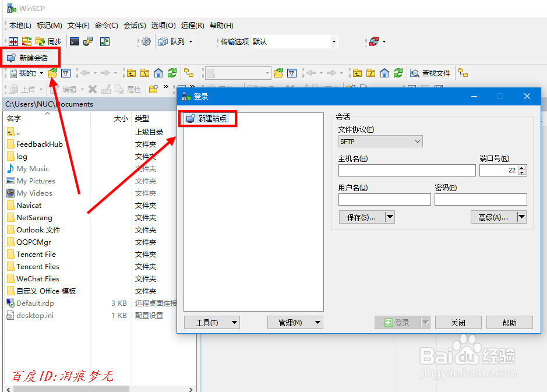Viewport: 547px width, 392px height.
Task: Open preferences gear icon
Action: (146, 42)
